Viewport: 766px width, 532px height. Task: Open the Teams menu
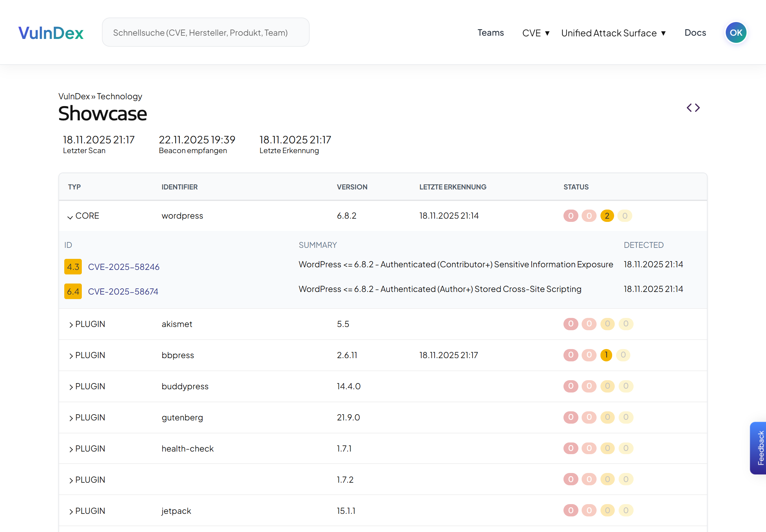point(490,33)
